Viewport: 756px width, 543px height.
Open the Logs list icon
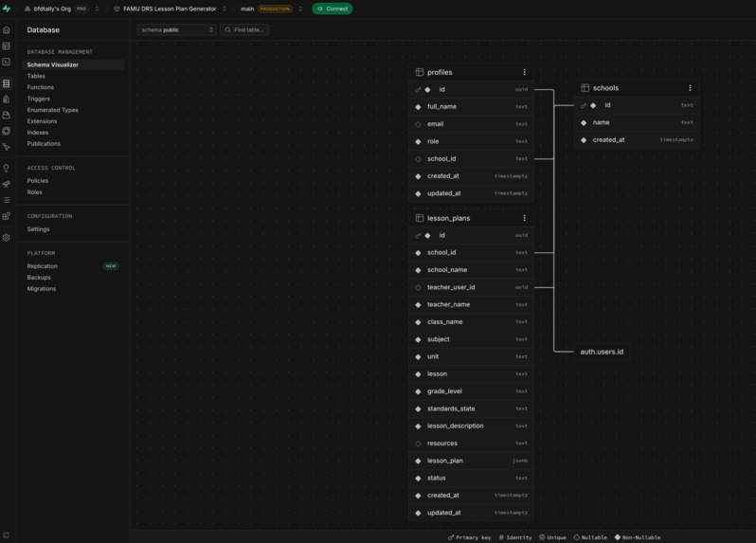point(7,200)
